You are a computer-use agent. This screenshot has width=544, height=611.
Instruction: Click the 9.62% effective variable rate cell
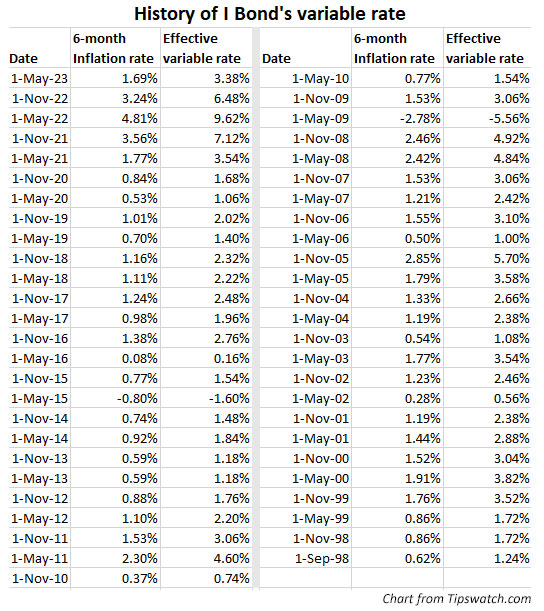click(x=231, y=118)
